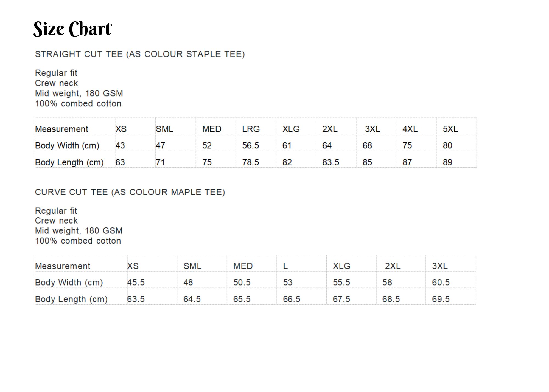Click the 78.5 body length value
Image resolution: width=549 pixels, height=392 pixels.
pyautogui.click(x=250, y=162)
